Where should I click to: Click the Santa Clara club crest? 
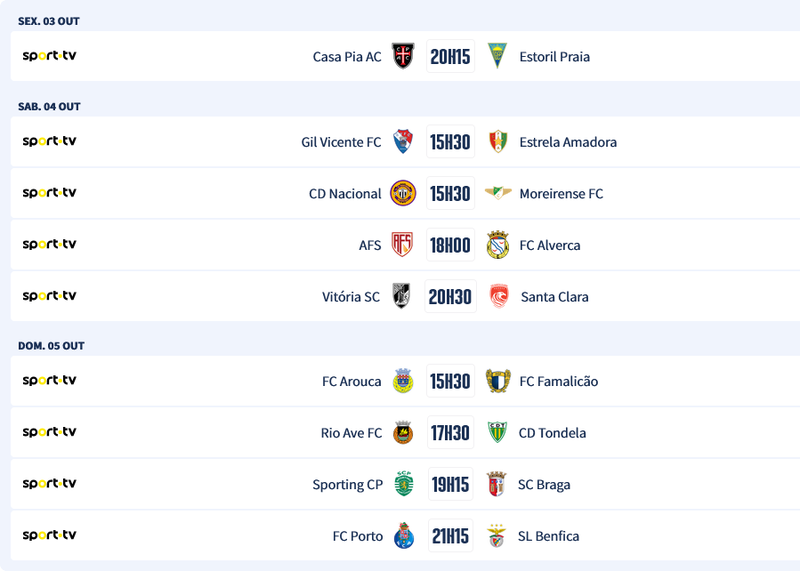(x=498, y=296)
